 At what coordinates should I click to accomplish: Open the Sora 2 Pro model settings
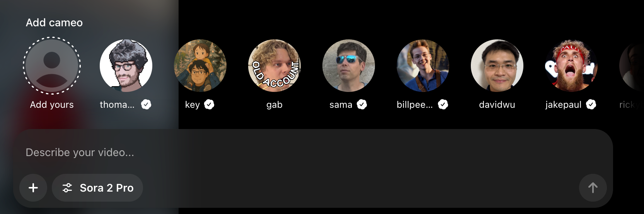click(x=97, y=188)
